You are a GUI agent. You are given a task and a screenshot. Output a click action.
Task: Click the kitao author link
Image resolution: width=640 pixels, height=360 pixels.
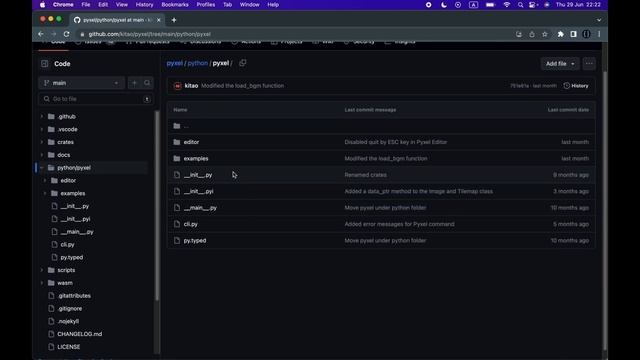[x=191, y=86]
